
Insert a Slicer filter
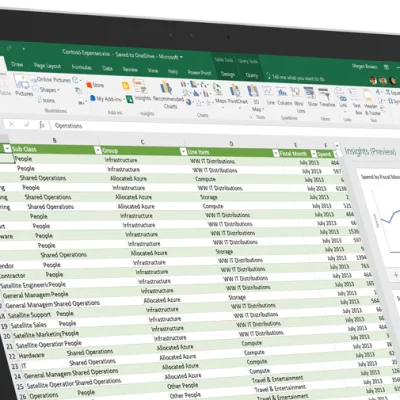point(312,97)
